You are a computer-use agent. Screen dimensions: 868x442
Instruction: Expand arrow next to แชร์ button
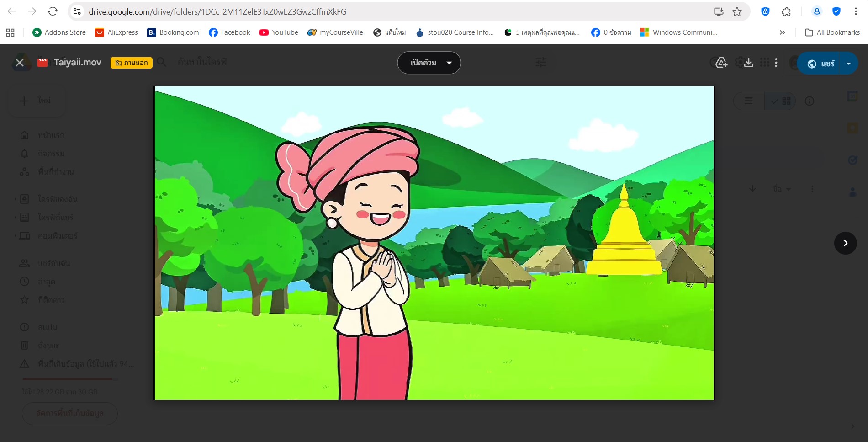pos(849,64)
